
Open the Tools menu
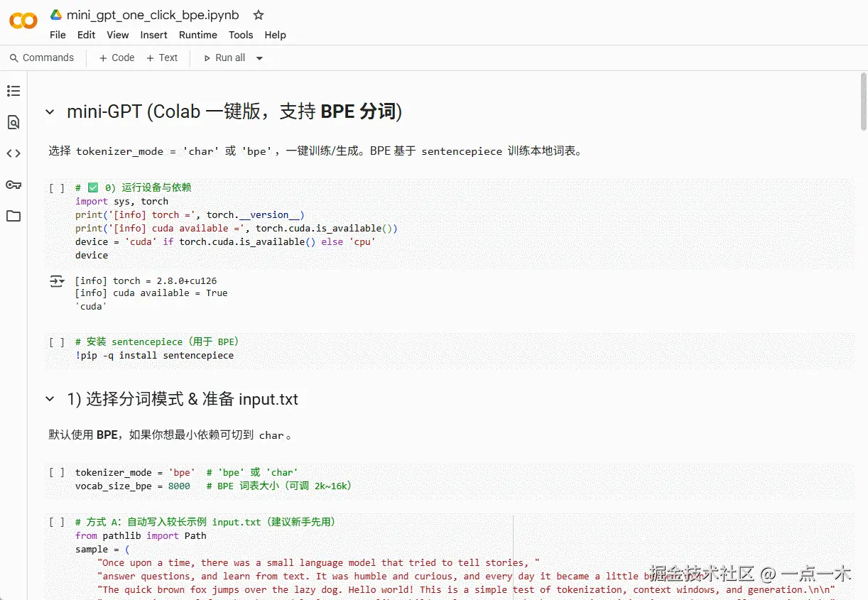tap(241, 34)
